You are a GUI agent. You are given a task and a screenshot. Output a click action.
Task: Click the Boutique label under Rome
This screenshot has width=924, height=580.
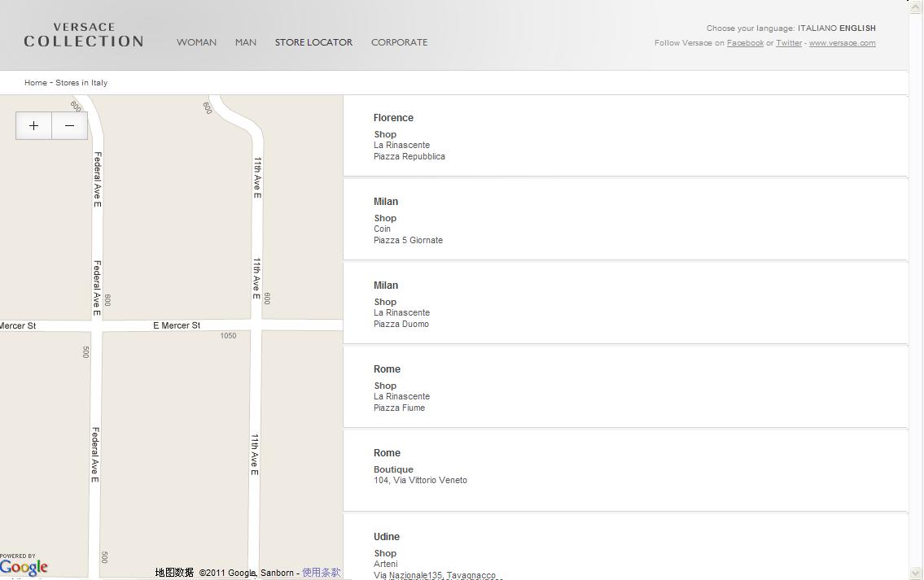(x=393, y=469)
